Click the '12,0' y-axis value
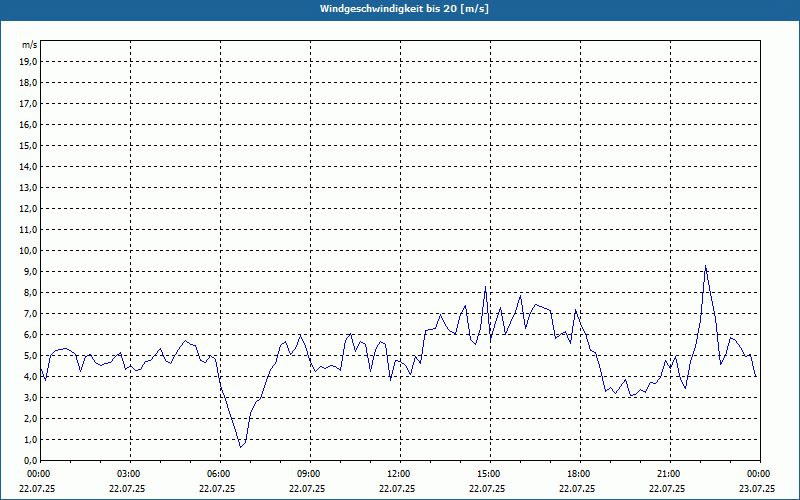Image resolution: width=800 pixels, height=500 pixels. [29, 209]
